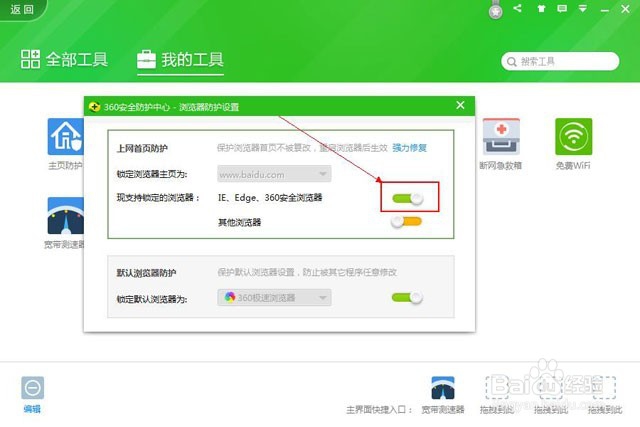Open the feedback message icon
640x427 pixels.
click(562, 9)
